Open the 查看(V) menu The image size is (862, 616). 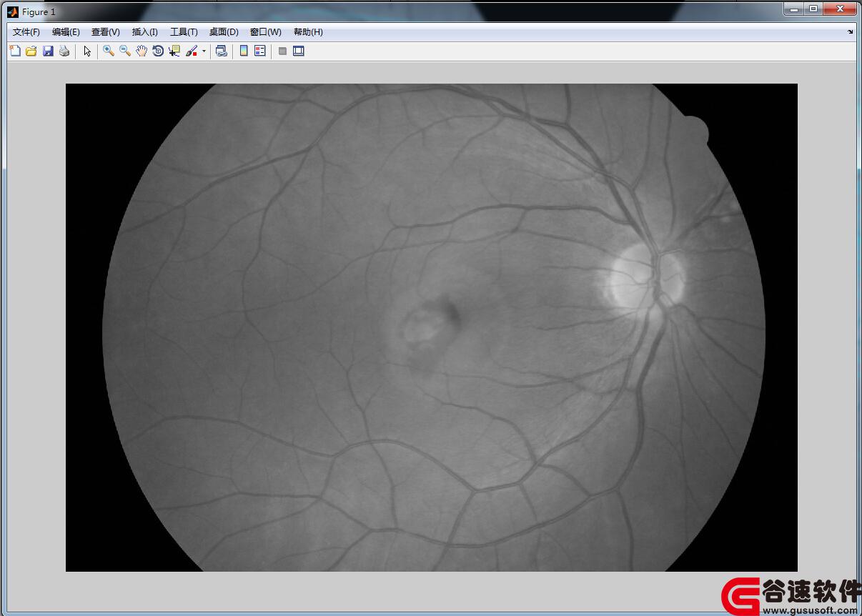tap(106, 32)
